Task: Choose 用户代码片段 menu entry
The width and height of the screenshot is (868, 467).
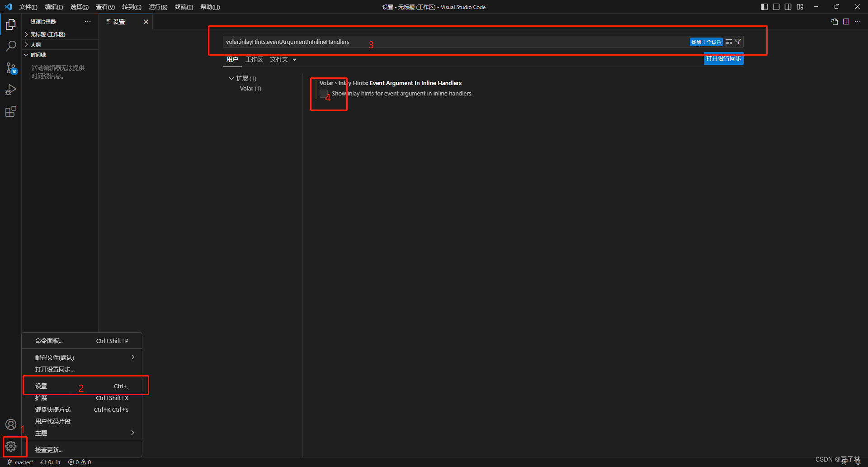Action: click(82, 421)
